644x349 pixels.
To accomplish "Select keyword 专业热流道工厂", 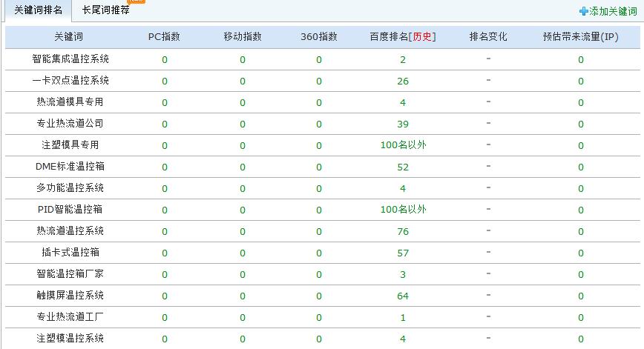I will tap(70, 316).
